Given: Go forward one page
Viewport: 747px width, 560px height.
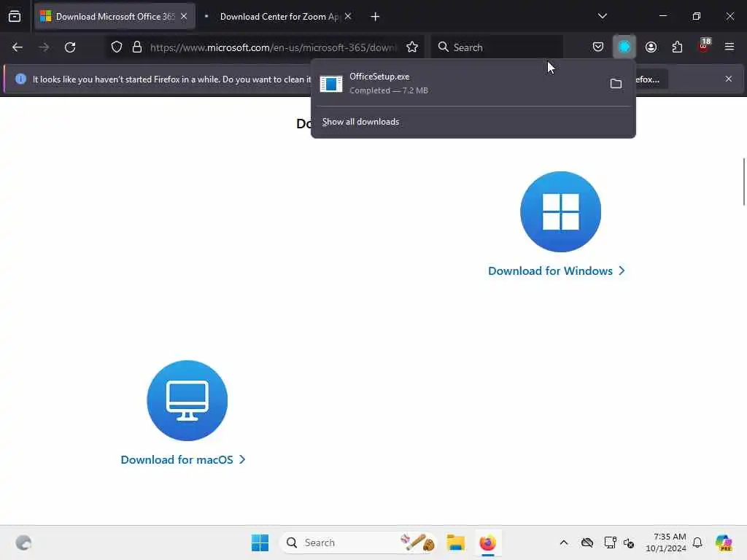Looking at the screenshot, I should tap(43, 47).
